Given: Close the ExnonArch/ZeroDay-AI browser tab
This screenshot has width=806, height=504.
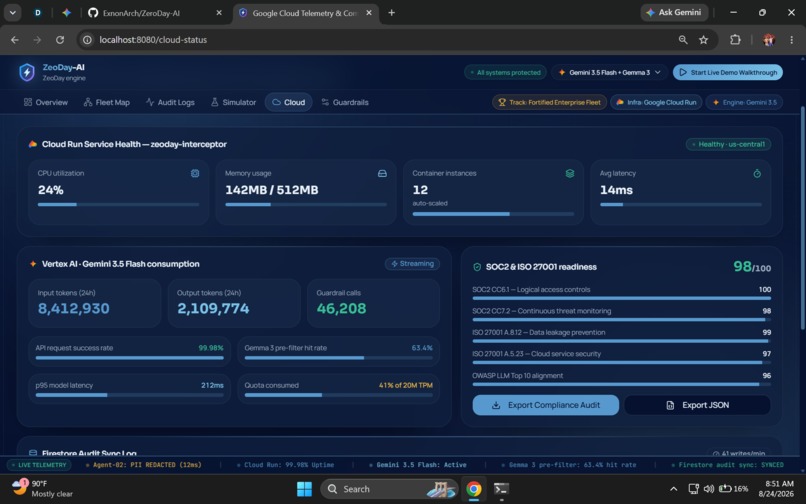Looking at the screenshot, I should click(219, 13).
